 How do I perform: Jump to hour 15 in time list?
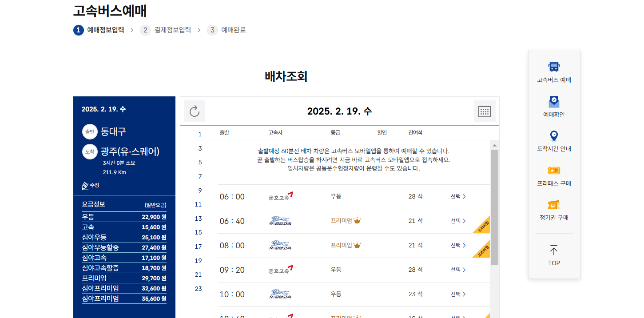199,232
